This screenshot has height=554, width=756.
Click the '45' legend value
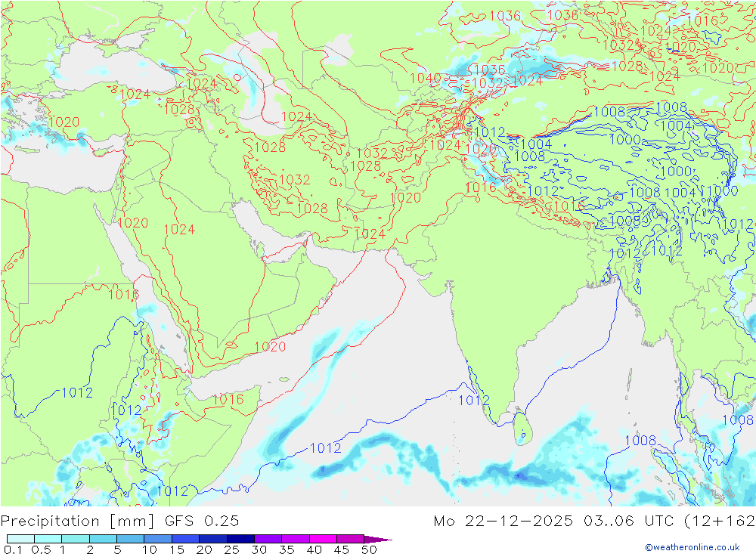pyautogui.click(x=342, y=549)
